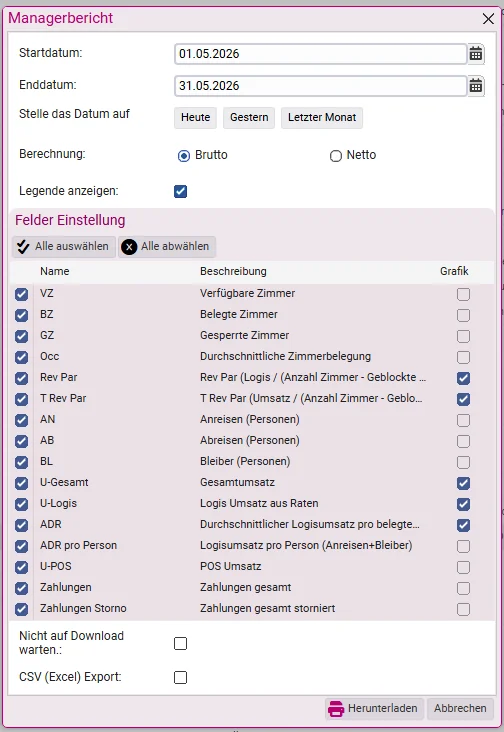Open the Enddatum calendar picker icon
Viewport: 504px width, 732px height.
point(476,86)
